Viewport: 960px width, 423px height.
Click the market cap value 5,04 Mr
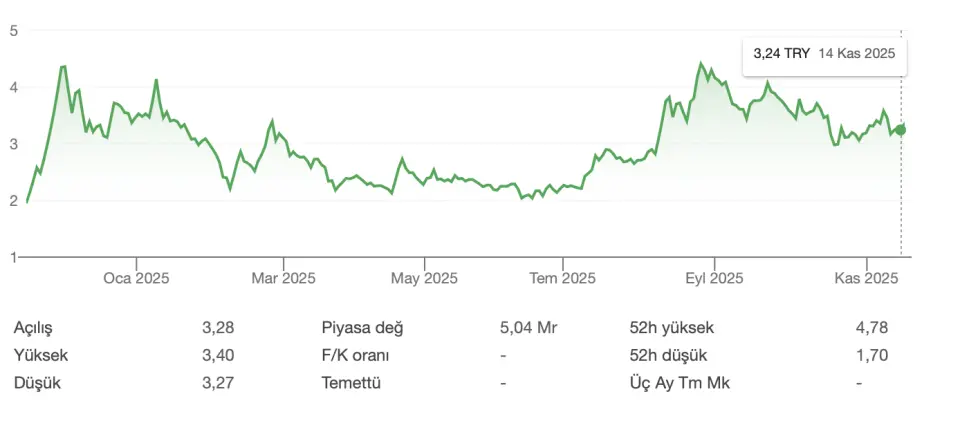(528, 328)
